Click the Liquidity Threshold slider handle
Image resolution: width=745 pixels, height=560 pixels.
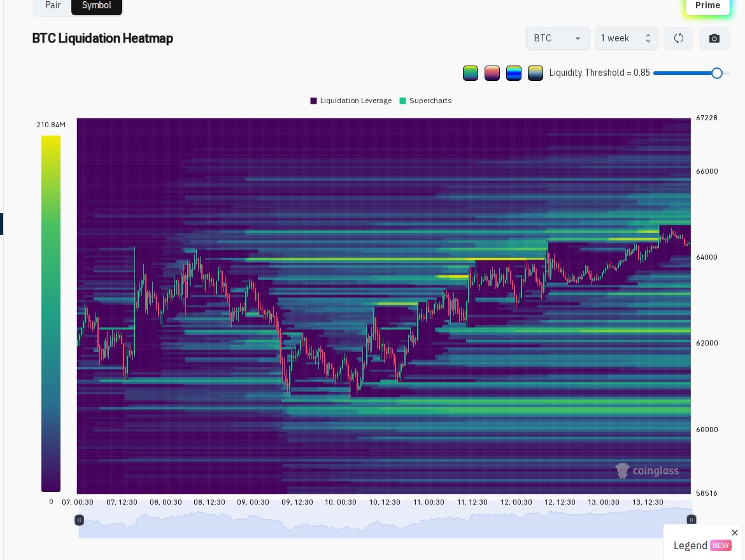[x=717, y=73]
